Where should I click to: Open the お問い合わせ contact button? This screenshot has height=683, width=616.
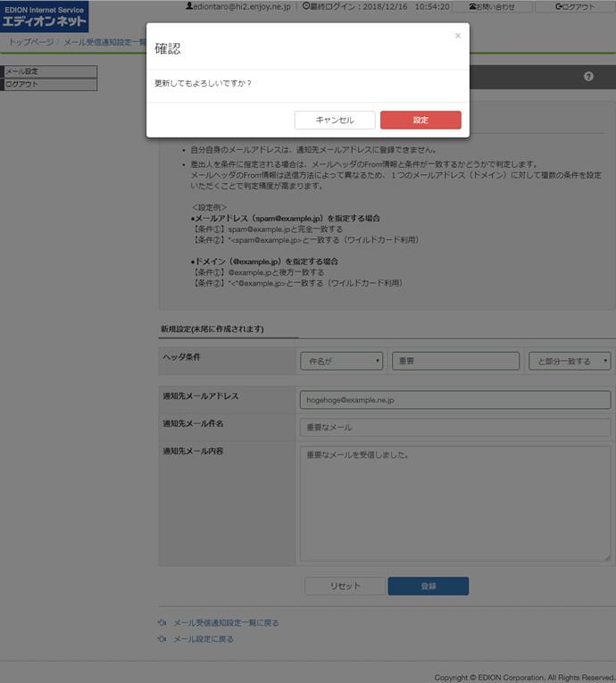tap(491, 6)
